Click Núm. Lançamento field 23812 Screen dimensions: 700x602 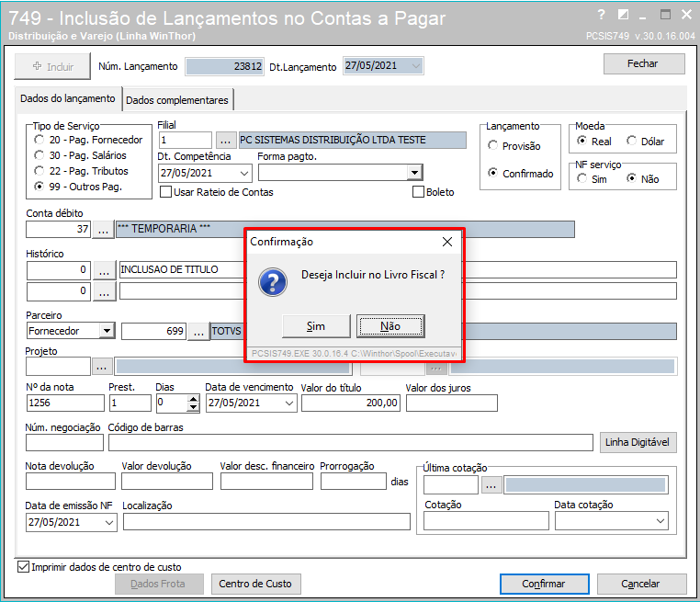pyautogui.click(x=224, y=66)
